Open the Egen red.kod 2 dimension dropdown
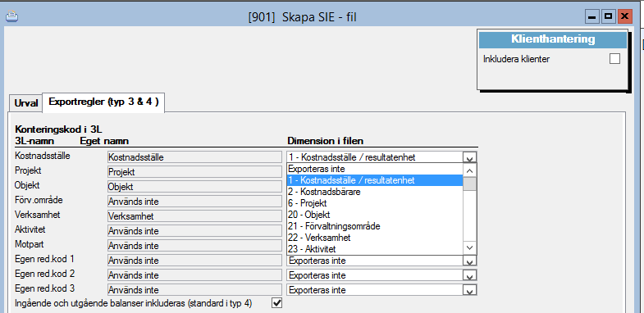 (470, 275)
